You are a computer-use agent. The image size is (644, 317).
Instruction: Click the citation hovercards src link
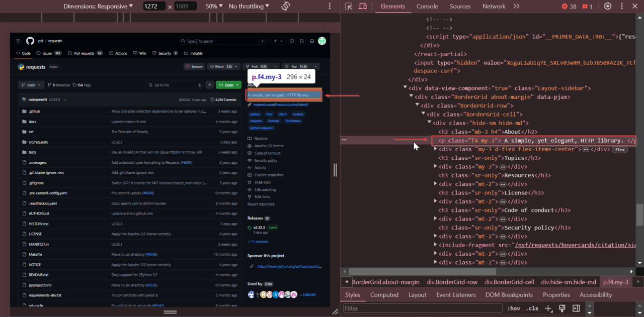coord(575,245)
